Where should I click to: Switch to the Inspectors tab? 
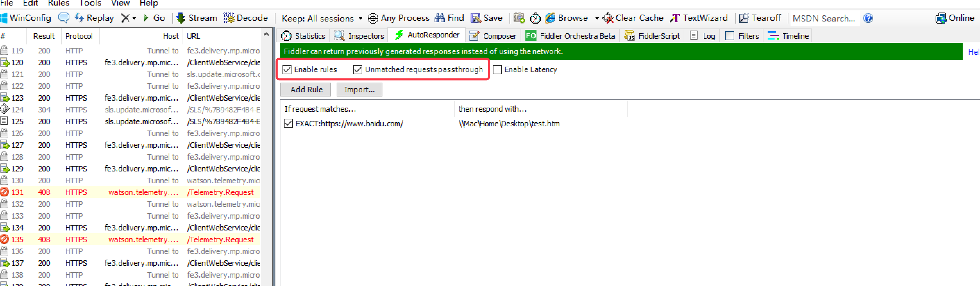tap(359, 36)
